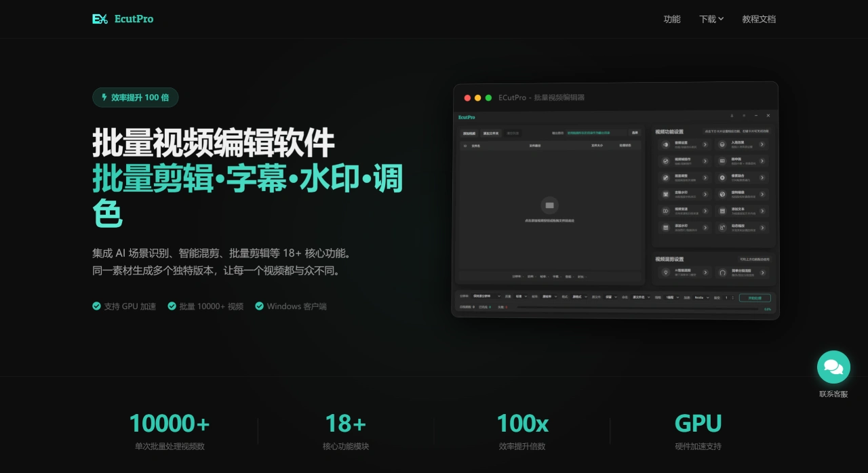Click the progress bar in app preview
This screenshot has width=868, height=473.
click(637, 308)
